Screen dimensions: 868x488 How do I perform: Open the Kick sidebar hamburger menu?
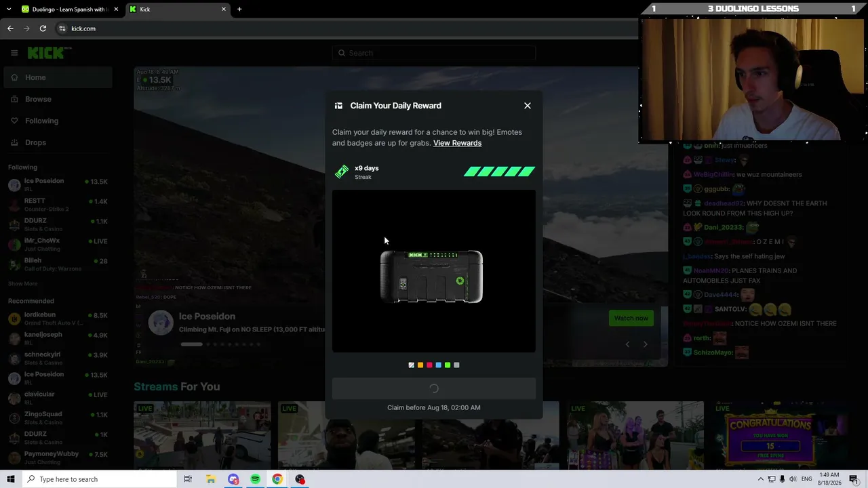(14, 53)
